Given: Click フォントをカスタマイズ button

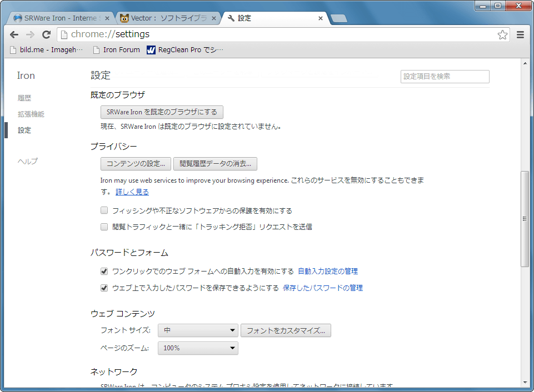Looking at the screenshot, I should [x=286, y=330].
